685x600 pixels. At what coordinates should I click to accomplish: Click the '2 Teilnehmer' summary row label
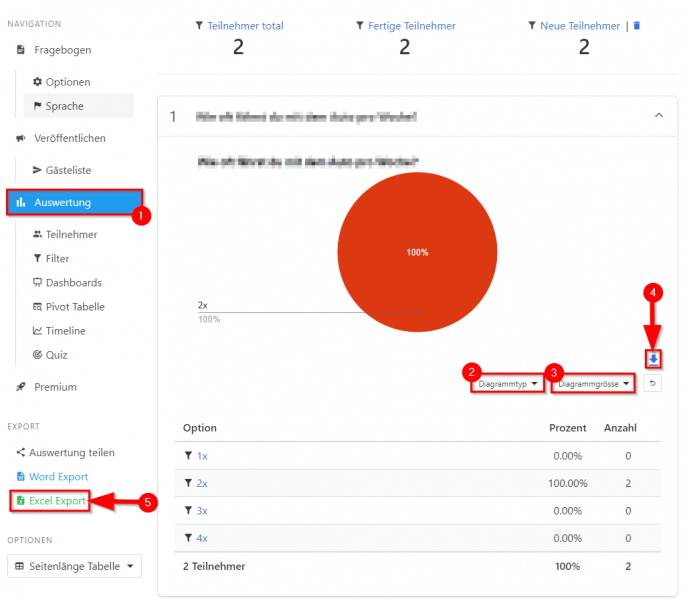pyautogui.click(x=214, y=566)
